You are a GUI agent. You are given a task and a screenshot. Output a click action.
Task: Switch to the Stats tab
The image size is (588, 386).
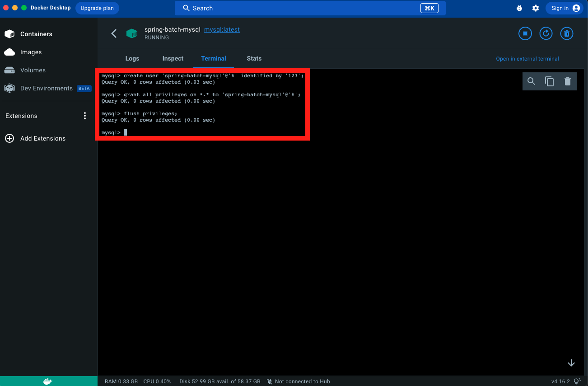[254, 58]
